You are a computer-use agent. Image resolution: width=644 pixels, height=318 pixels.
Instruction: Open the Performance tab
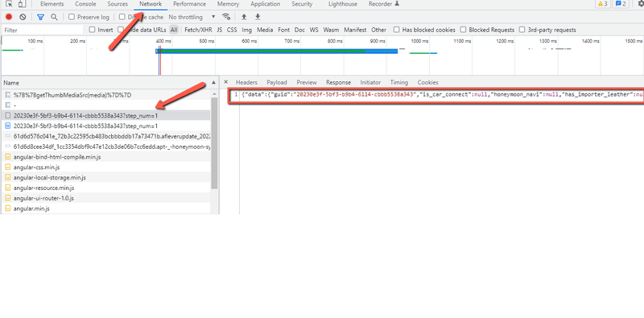(189, 4)
